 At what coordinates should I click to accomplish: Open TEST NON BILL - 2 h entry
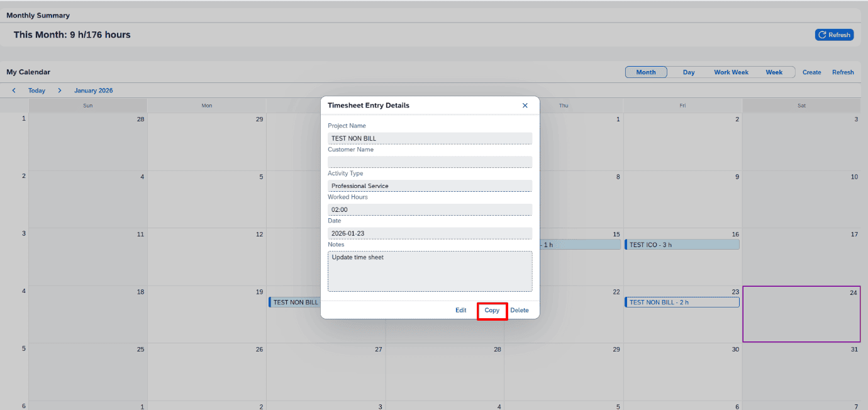coord(682,302)
